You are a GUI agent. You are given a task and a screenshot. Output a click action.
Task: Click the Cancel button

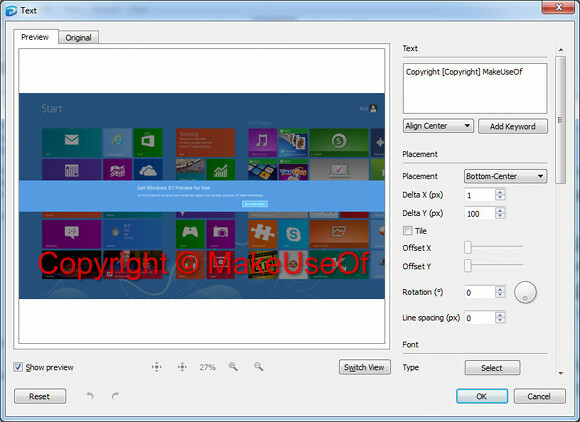tap(539, 396)
